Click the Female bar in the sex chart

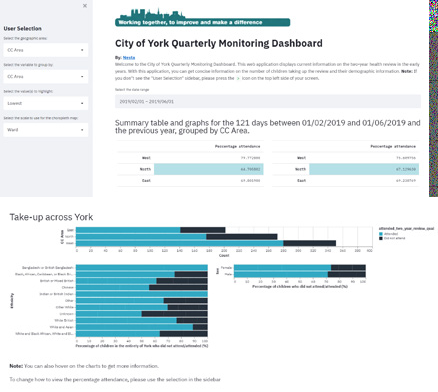click(x=300, y=268)
